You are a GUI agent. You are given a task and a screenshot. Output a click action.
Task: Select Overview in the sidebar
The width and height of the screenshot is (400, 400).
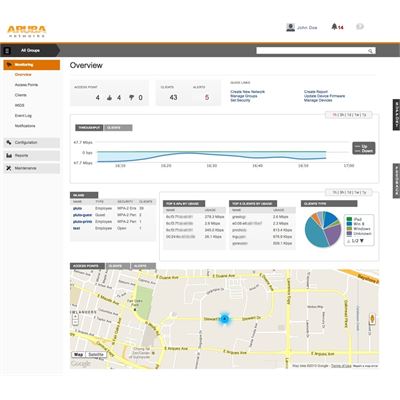tap(23, 75)
